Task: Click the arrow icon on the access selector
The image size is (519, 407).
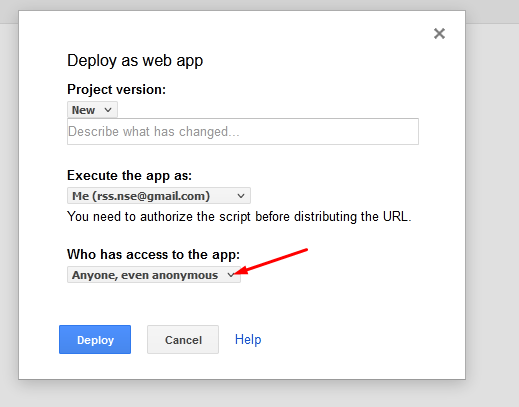Action: click(x=231, y=275)
